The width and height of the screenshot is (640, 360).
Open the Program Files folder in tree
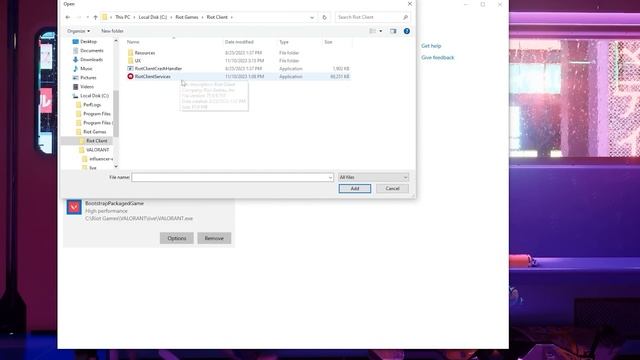coord(96,114)
